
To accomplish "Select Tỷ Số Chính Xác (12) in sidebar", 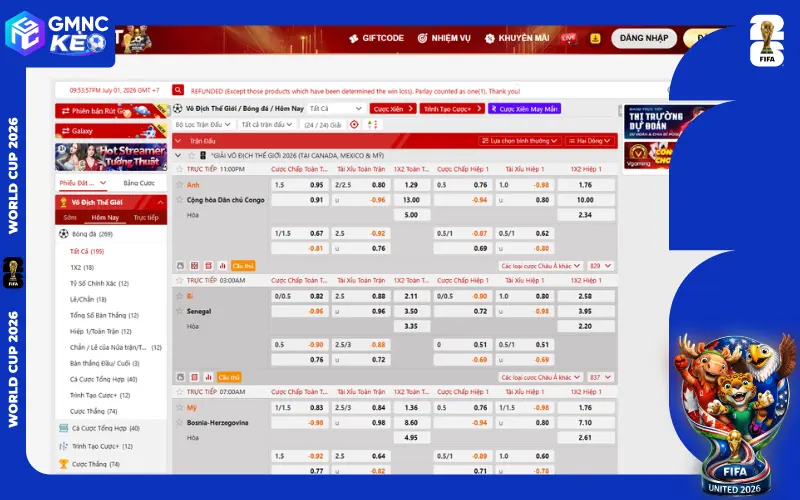I will [99, 283].
